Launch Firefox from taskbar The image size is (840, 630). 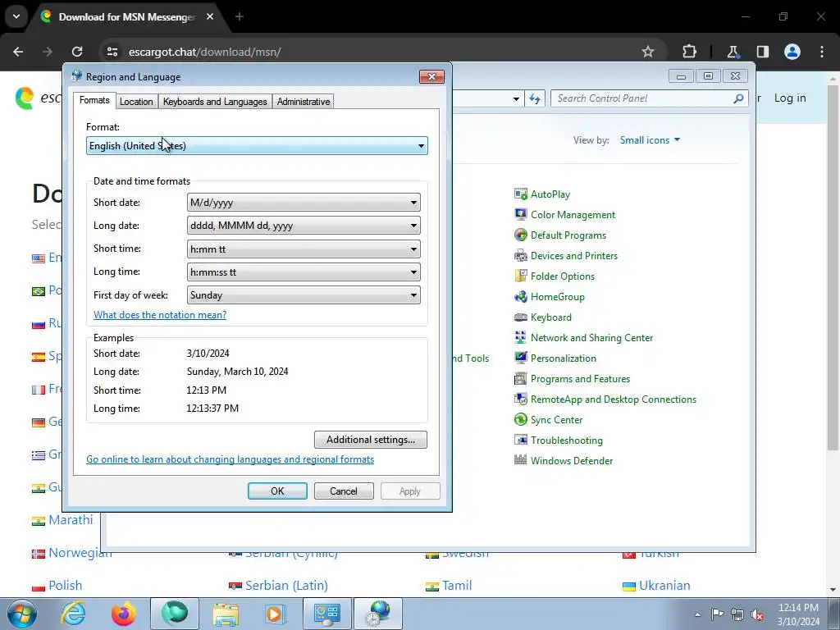coord(123,614)
